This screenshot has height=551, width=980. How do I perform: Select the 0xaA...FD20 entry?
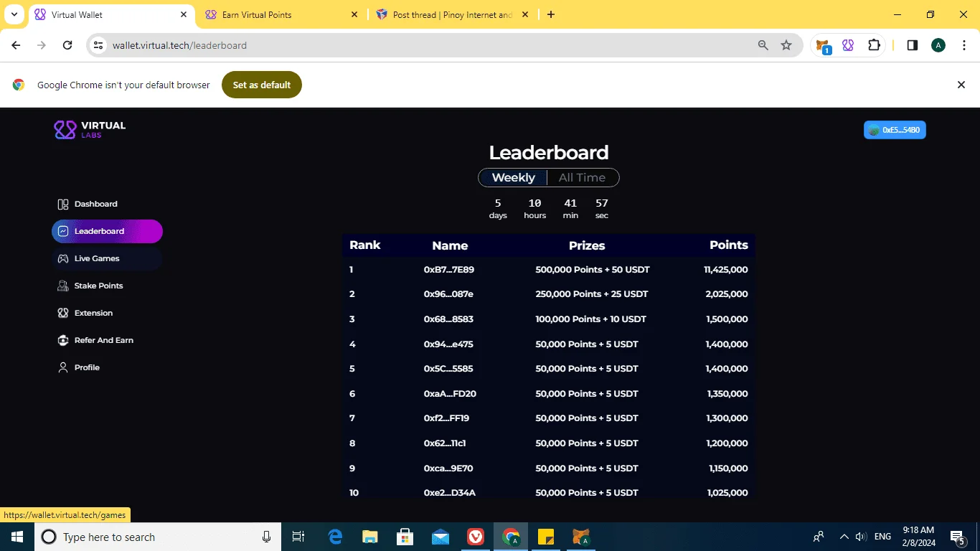[x=450, y=394]
